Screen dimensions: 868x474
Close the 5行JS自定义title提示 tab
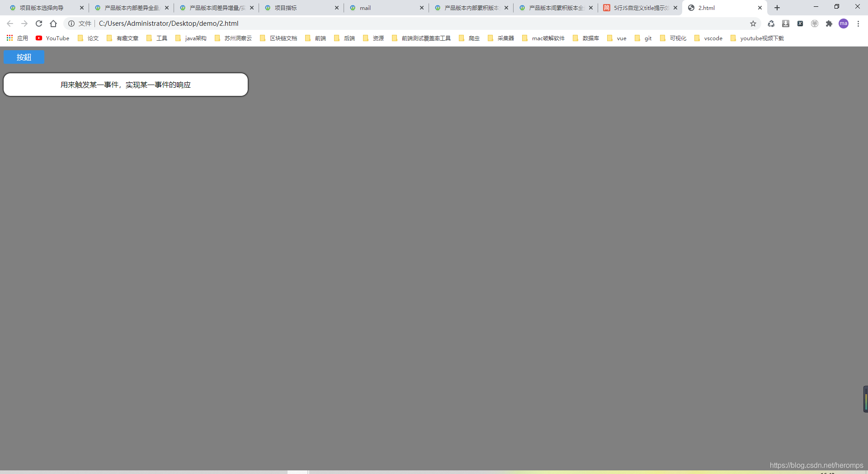675,8
